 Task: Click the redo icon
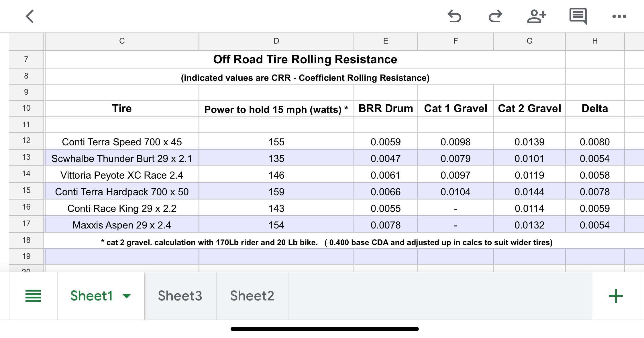495,16
